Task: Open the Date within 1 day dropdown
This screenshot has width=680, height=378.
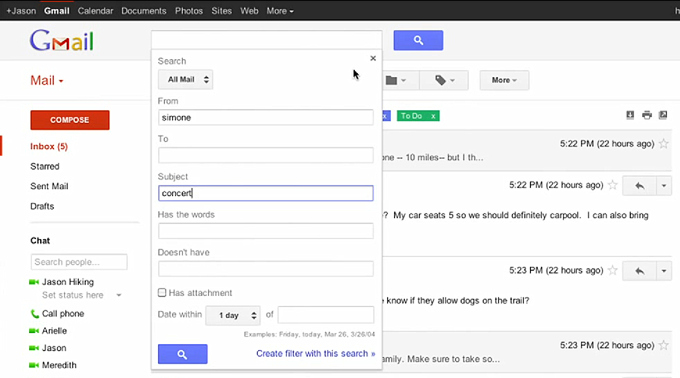Action: coord(233,315)
